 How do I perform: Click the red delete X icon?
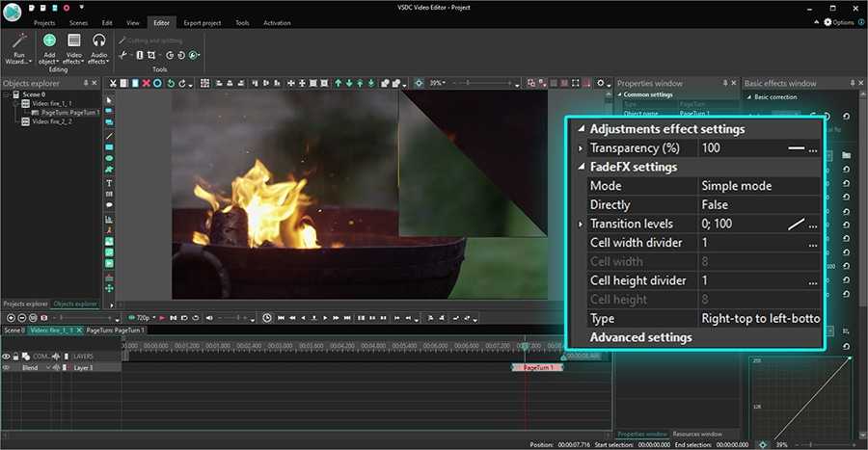[x=146, y=84]
